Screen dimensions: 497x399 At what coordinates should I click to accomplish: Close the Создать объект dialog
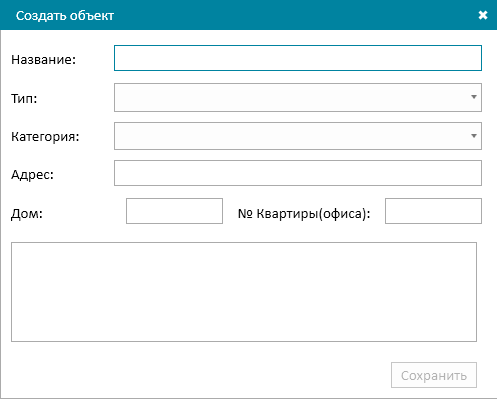483,15
